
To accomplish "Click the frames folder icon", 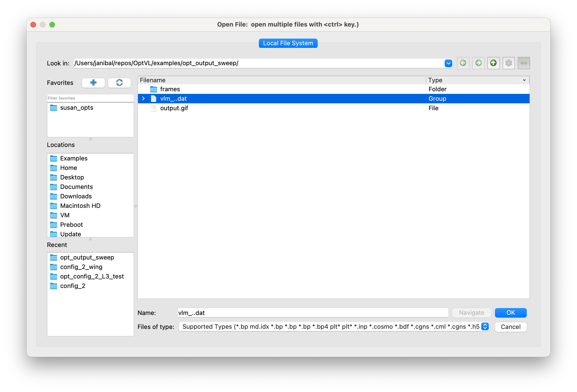I will click(x=153, y=89).
